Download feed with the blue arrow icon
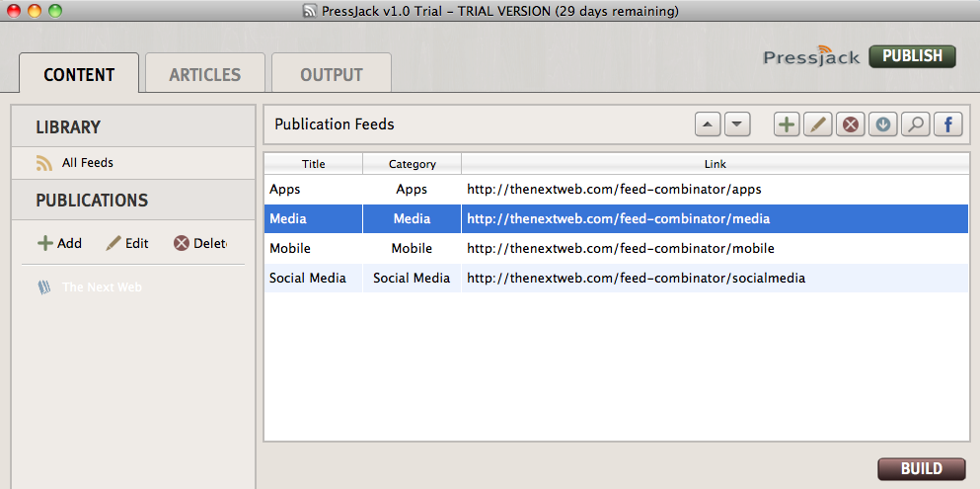 tap(882, 124)
